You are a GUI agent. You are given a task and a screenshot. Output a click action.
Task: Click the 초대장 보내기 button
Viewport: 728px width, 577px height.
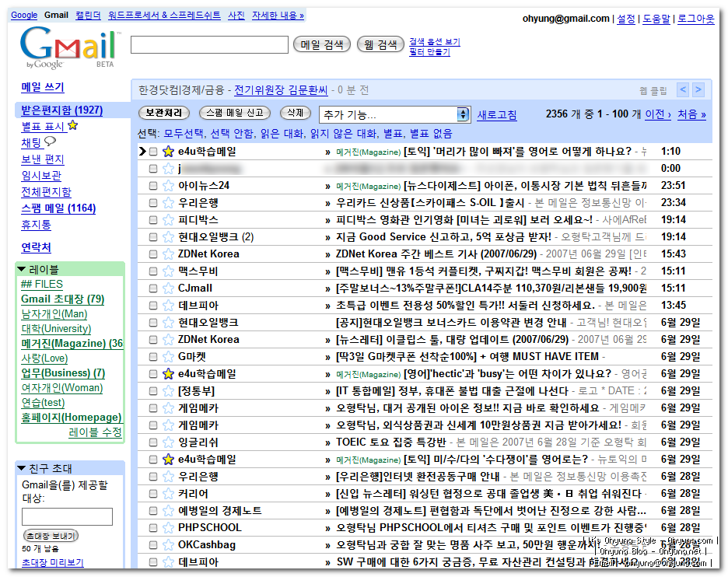coord(51,536)
